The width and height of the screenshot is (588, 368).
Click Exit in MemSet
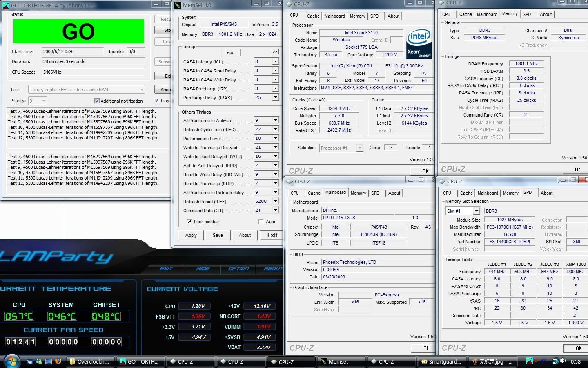point(272,235)
